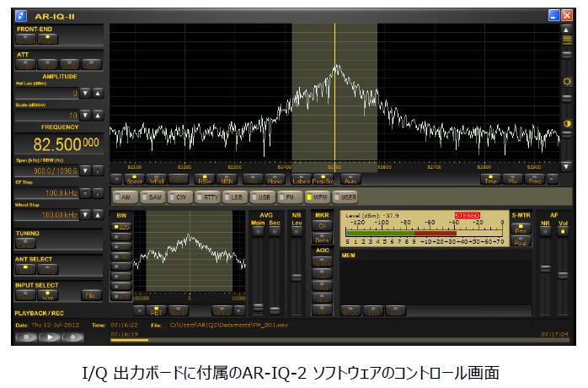Screen dimensions: 588x388
Task: Click the right arrow under the bandwidth display
Action: pyautogui.click(x=240, y=309)
